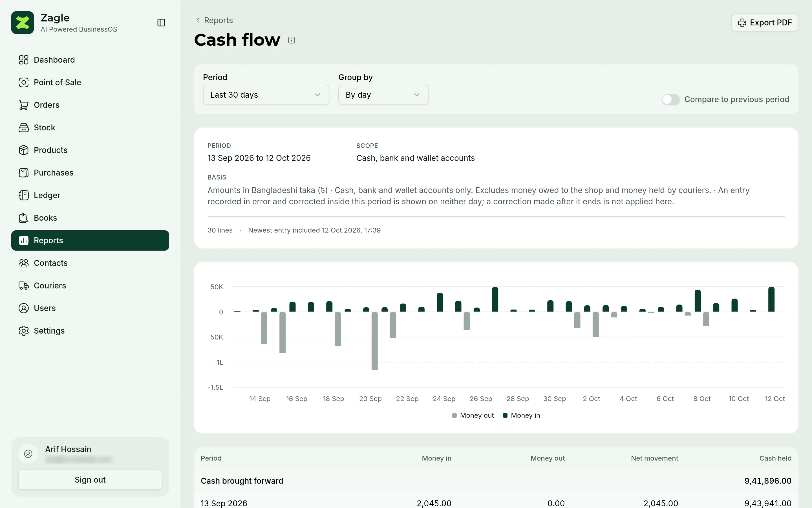Click the Products box icon
This screenshot has width=812, height=508.
tap(23, 150)
